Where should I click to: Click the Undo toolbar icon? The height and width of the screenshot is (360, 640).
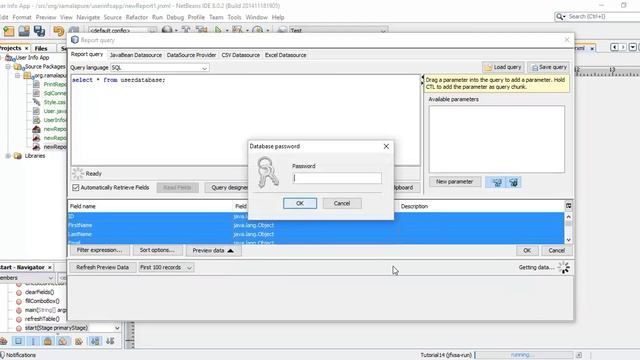click(x=58, y=31)
